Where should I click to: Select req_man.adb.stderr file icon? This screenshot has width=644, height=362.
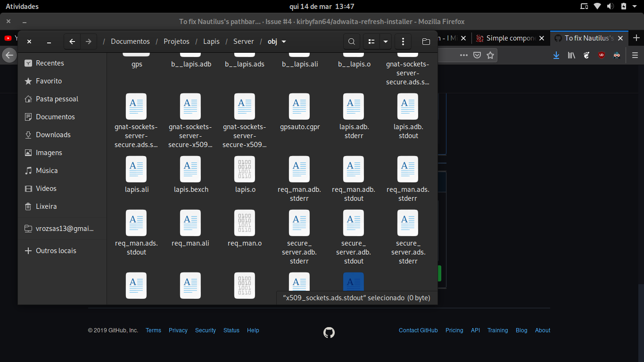tap(299, 169)
